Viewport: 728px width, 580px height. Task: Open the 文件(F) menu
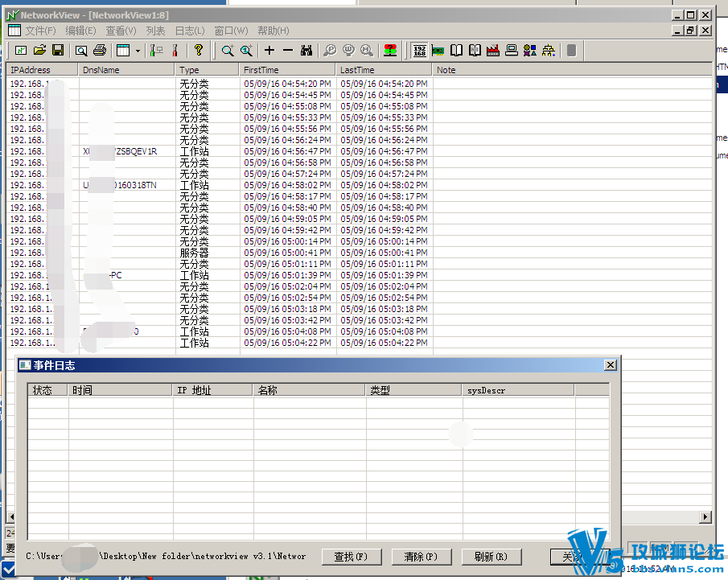pyautogui.click(x=40, y=31)
